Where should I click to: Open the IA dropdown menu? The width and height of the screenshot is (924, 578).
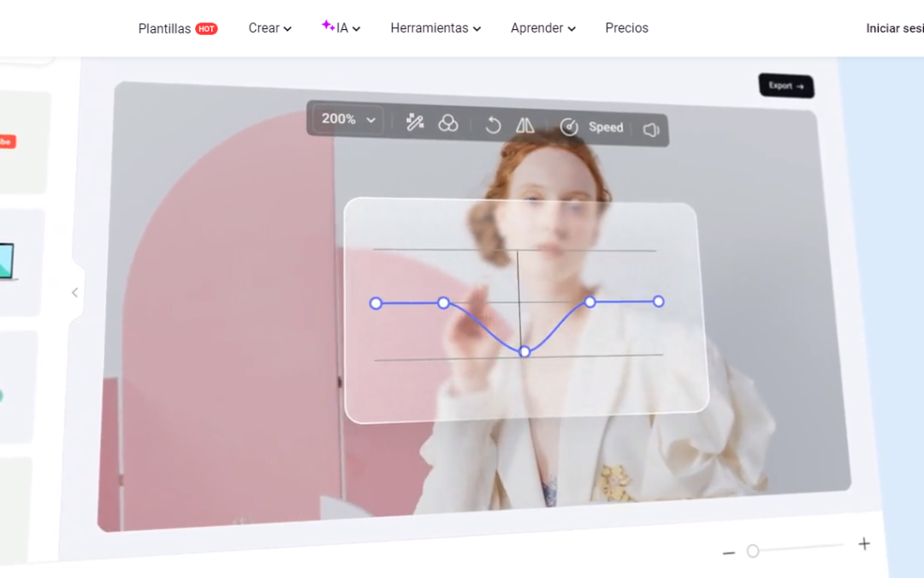(x=341, y=27)
